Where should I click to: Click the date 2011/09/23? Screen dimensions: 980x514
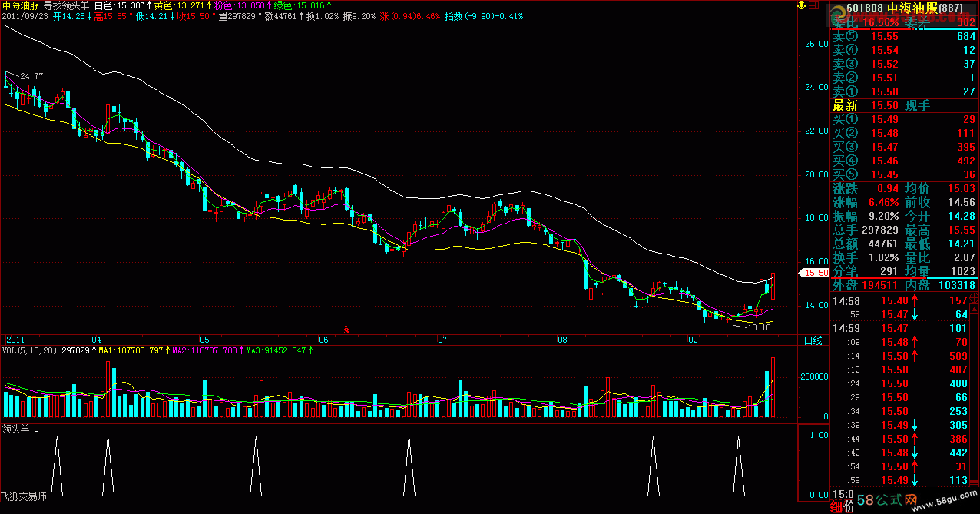25,15
